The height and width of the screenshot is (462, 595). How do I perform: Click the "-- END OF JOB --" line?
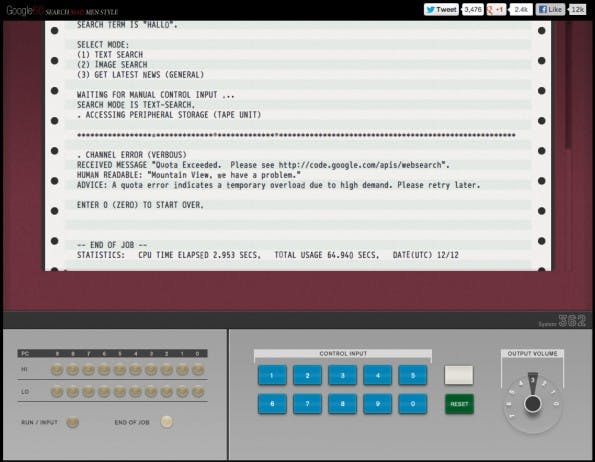point(112,245)
